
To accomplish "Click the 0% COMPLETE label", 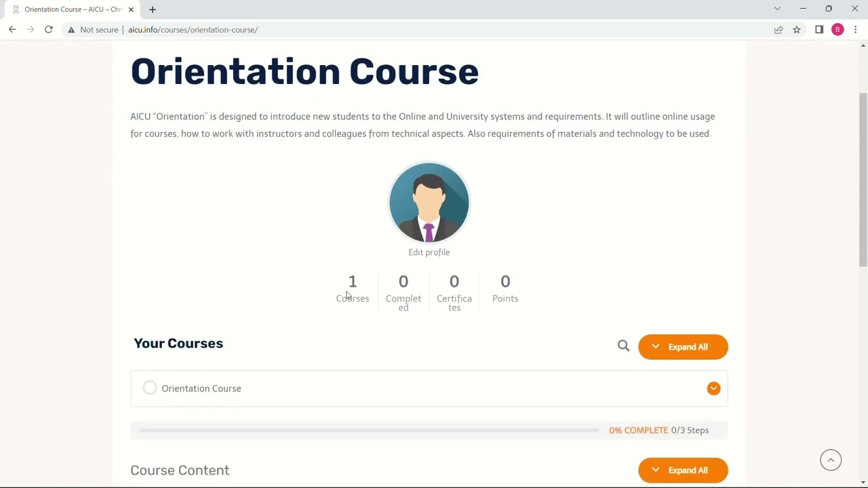I will click(638, 430).
